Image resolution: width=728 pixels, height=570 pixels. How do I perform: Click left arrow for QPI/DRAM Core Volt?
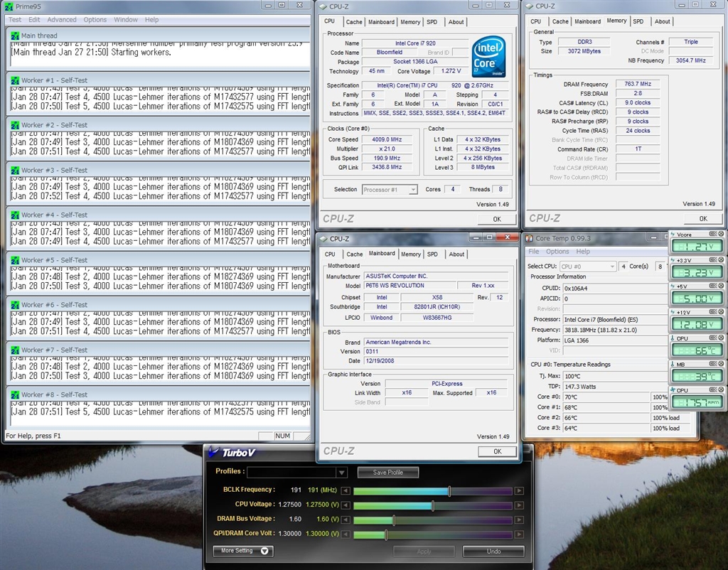pos(346,534)
